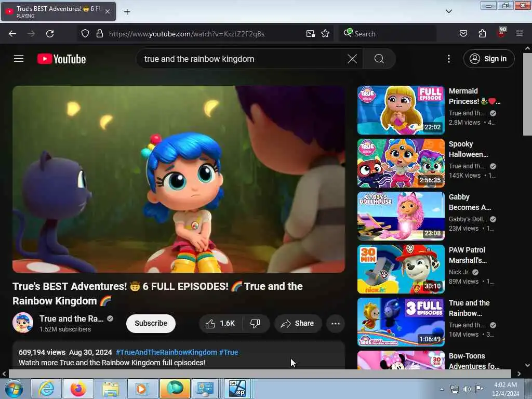Reload the current page

(50, 34)
